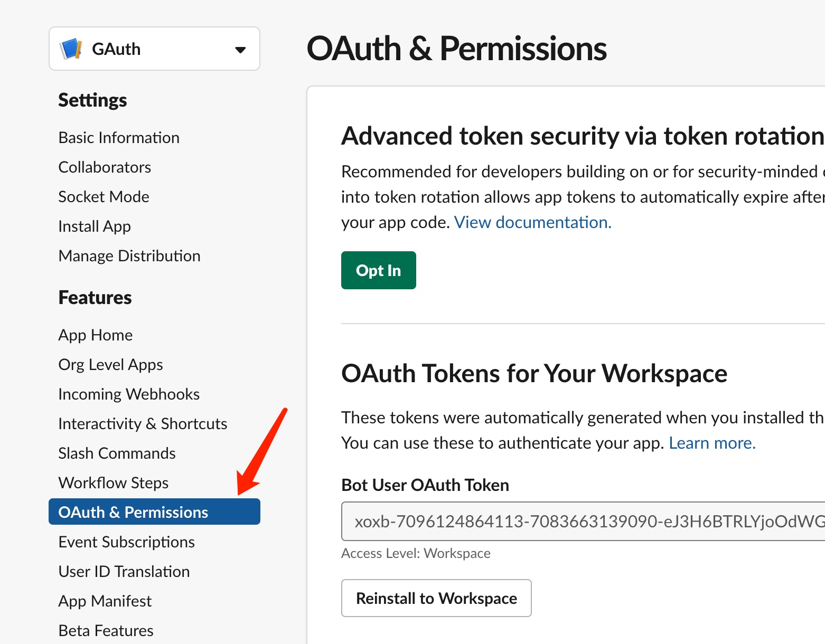The height and width of the screenshot is (644, 825).
Task: Go to User ID Translation
Action: point(124,572)
